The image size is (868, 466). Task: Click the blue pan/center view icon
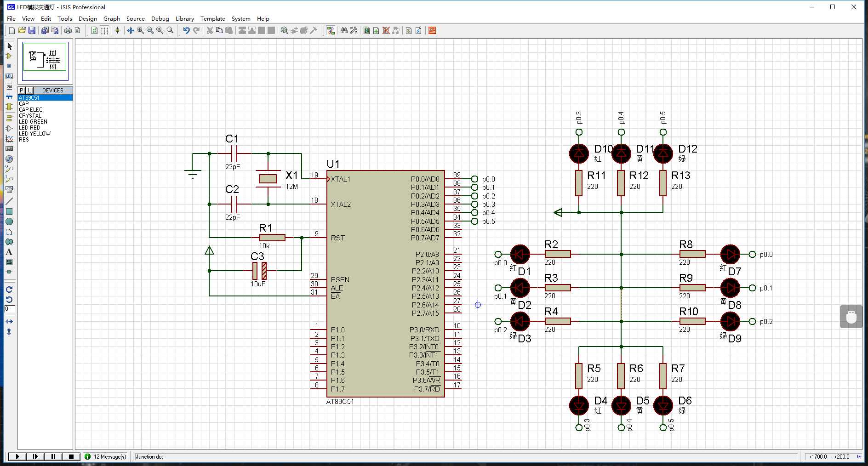click(x=131, y=30)
